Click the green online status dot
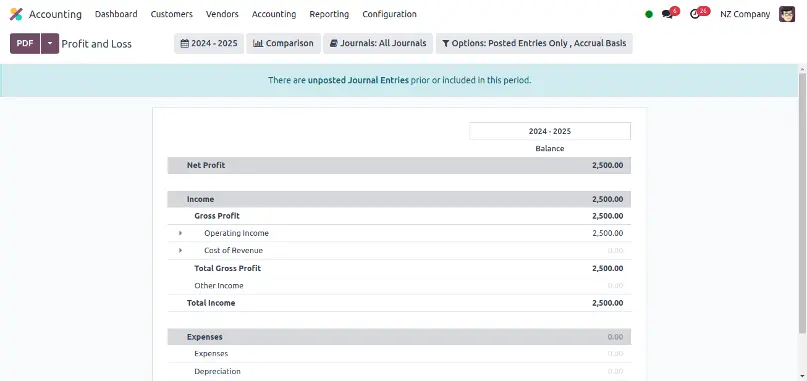Image resolution: width=807 pixels, height=381 pixels. click(x=649, y=14)
